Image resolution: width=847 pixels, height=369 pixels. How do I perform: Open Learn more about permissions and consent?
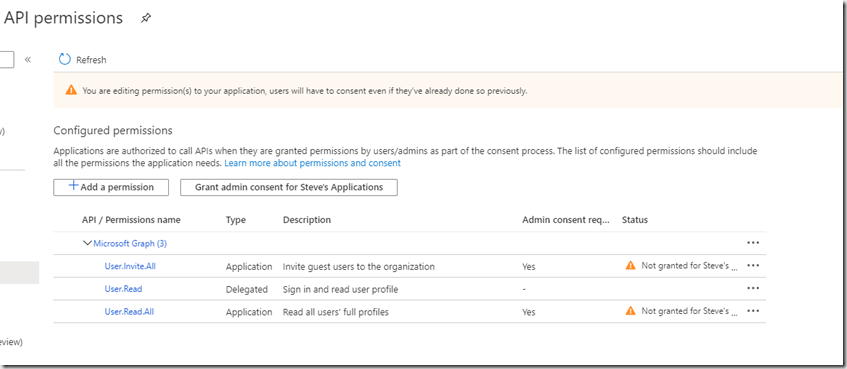point(312,163)
